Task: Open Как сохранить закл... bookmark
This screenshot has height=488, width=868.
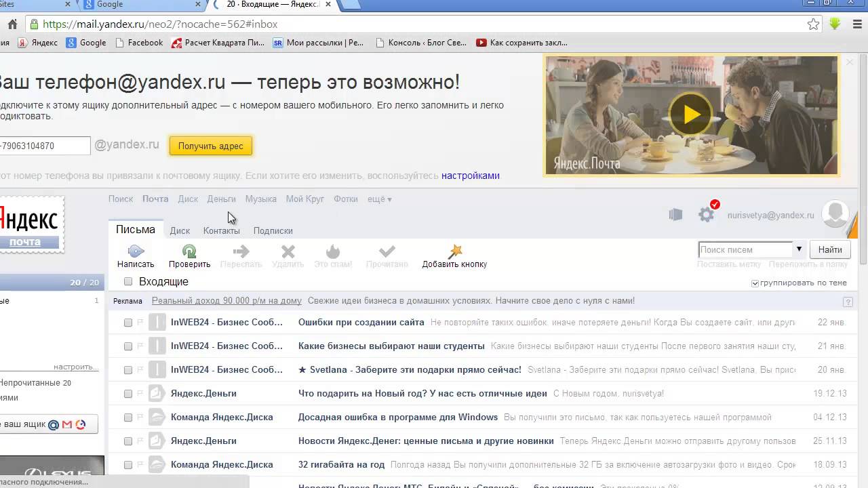Action: coord(521,43)
